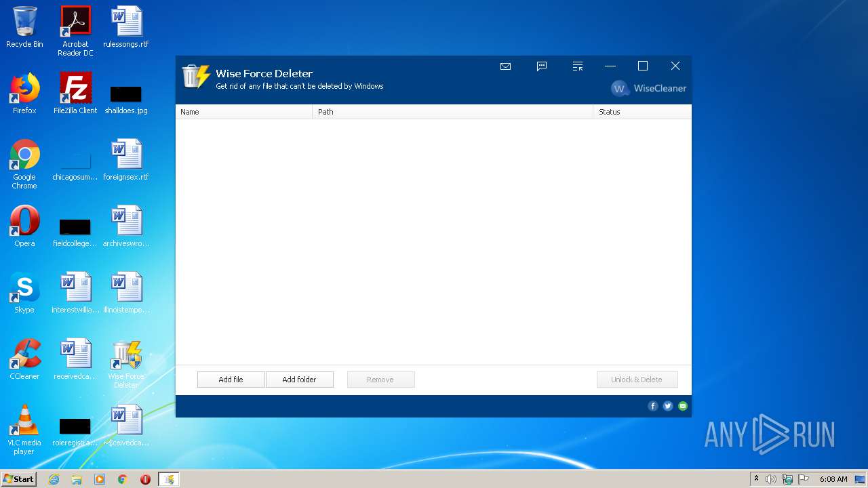Show hidden system tray icons arrow
Screen dimensions: 868x488
pos(756,479)
